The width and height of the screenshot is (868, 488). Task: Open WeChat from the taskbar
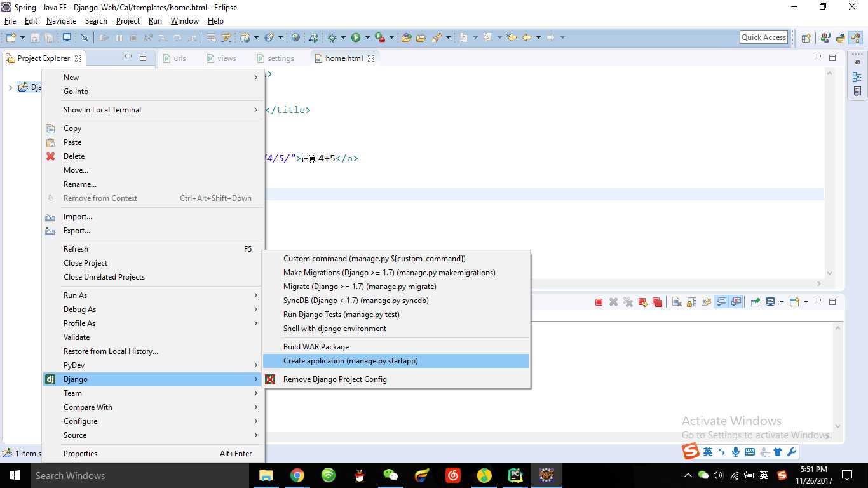(x=391, y=475)
